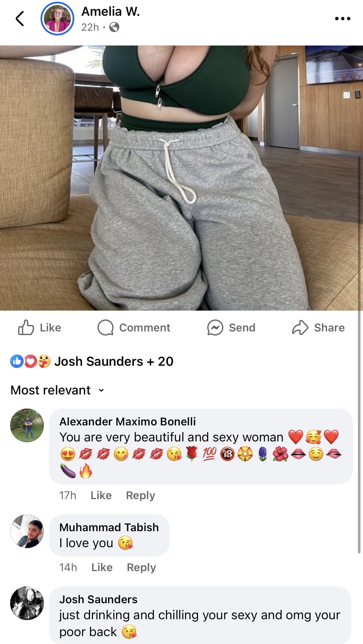Screen dimensions: 363x644
Task: Open Josh Saunders' profile avatar
Action: click(27, 603)
